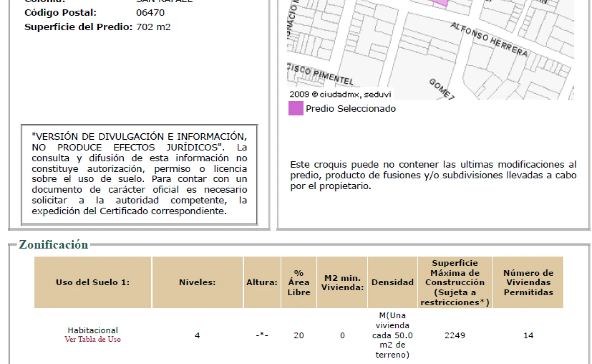Open the Ver Tabla de Uso link
This screenshot has width=592, height=364.
[x=93, y=339]
